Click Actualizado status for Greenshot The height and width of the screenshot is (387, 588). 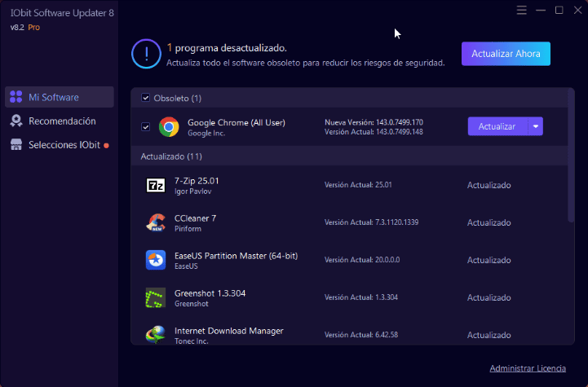(489, 297)
